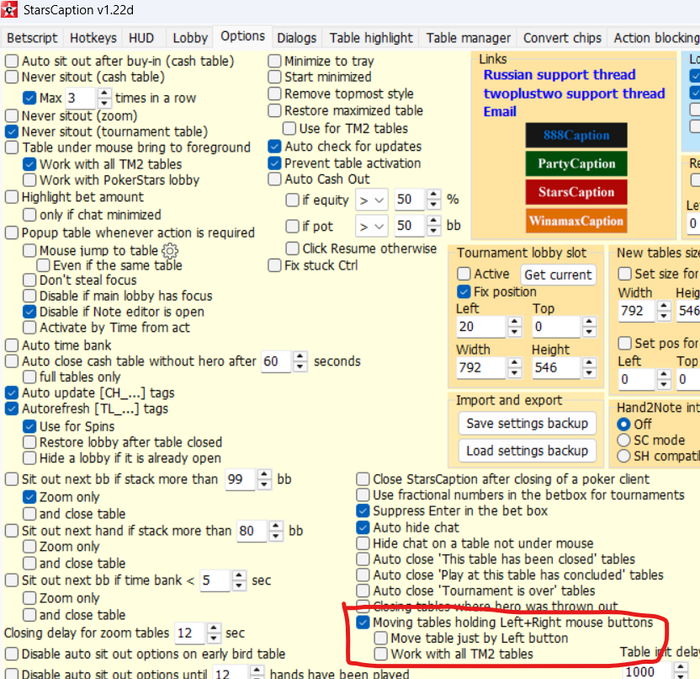The height and width of the screenshot is (679, 700).
Task: Click the Email link
Action: pos(500,112)
